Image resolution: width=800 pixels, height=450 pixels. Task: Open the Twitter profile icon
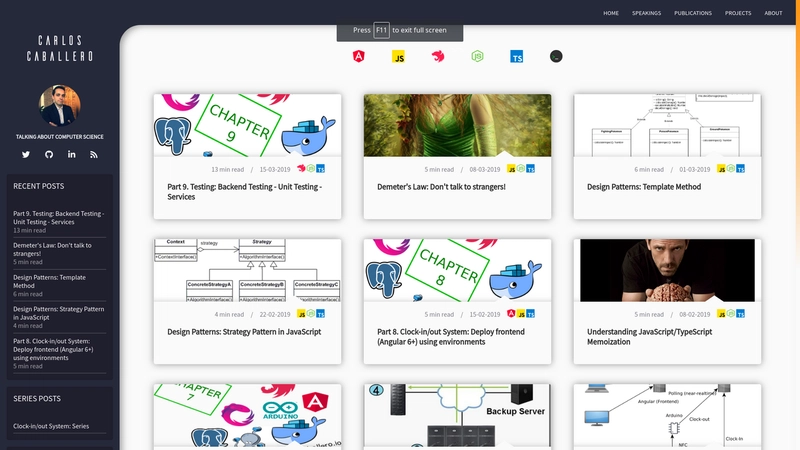pos(26,154)
